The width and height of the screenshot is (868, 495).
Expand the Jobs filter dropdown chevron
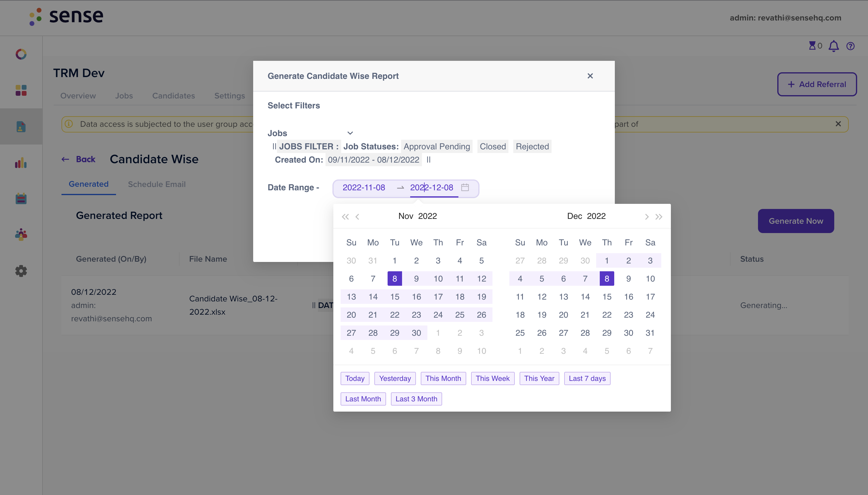350,133
